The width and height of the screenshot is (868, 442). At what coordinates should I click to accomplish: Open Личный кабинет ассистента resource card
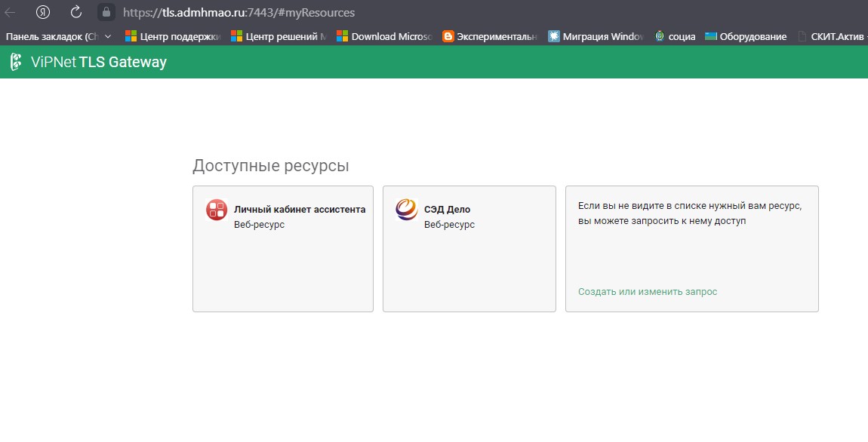283,249
